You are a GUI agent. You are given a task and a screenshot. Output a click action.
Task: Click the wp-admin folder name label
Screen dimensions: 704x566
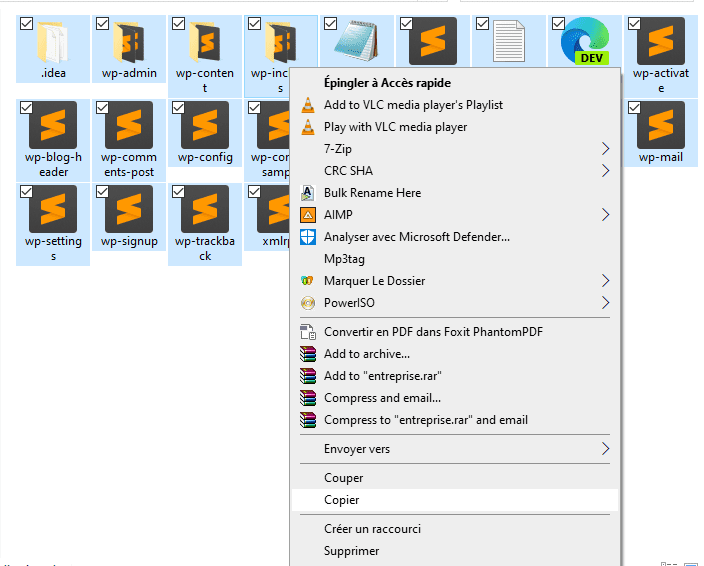[129, 73]
